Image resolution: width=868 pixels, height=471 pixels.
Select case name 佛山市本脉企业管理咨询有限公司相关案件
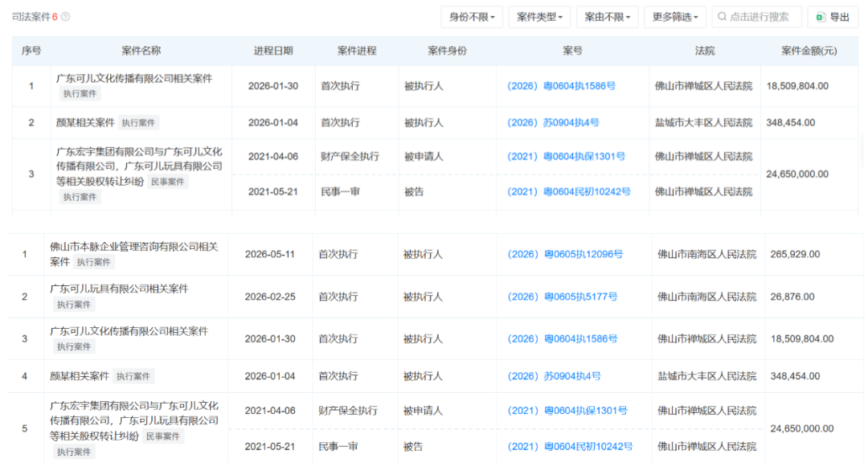click(x=134, y=254)
